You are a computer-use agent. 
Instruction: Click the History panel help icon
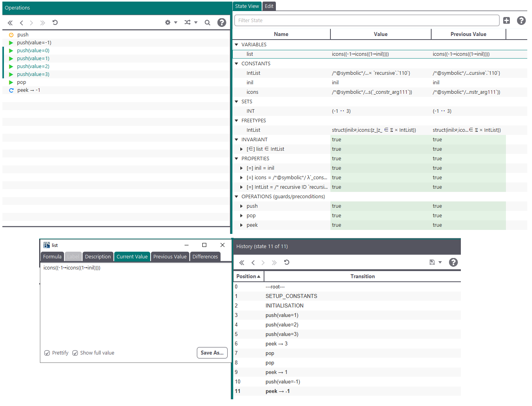click(x=453, y=262)
